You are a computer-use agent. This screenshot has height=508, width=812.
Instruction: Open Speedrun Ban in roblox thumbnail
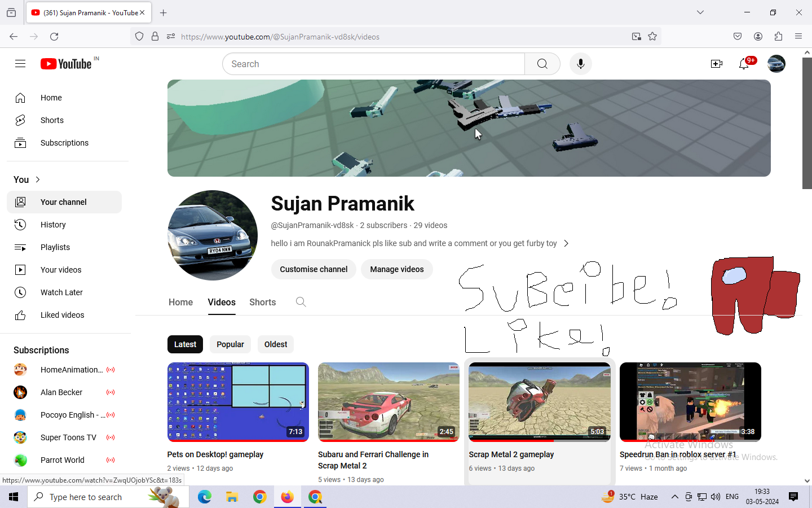pyautogui.click(x=690, y=402)
